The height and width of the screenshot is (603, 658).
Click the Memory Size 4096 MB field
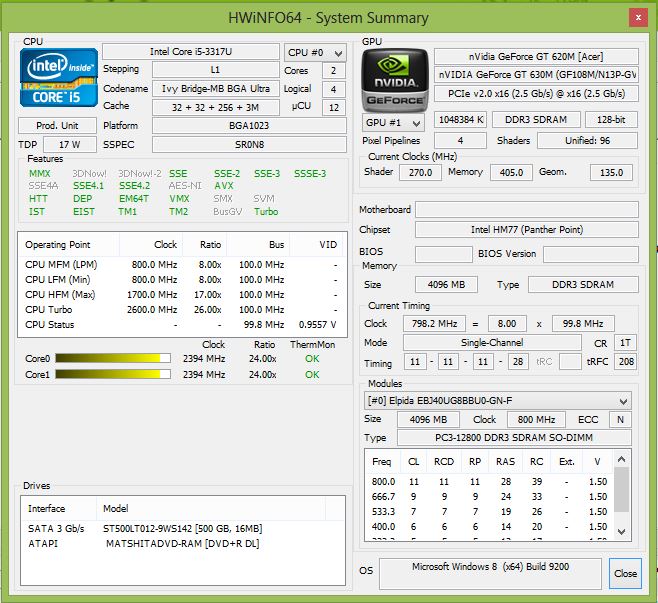tap(446, 285)
